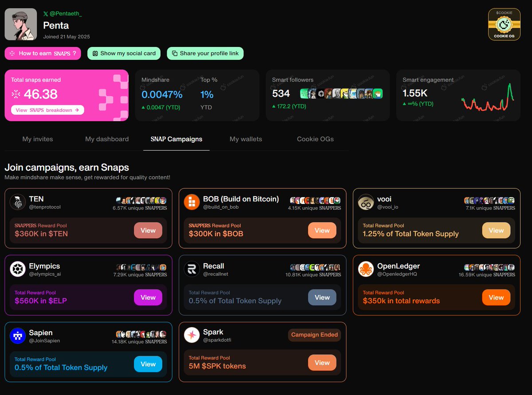Open Penta's profile avatar image

point(21,24)
